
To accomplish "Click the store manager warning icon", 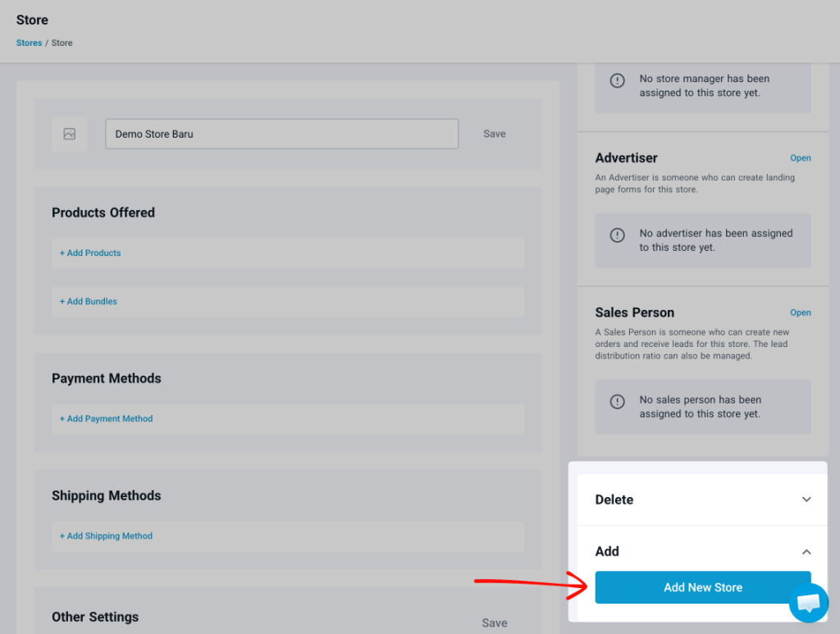I will (617, 81).
